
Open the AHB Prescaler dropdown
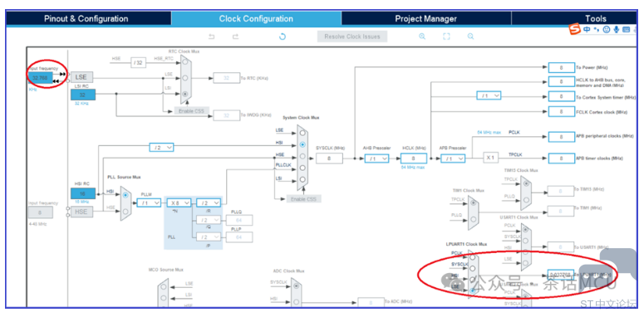point(376,158)
